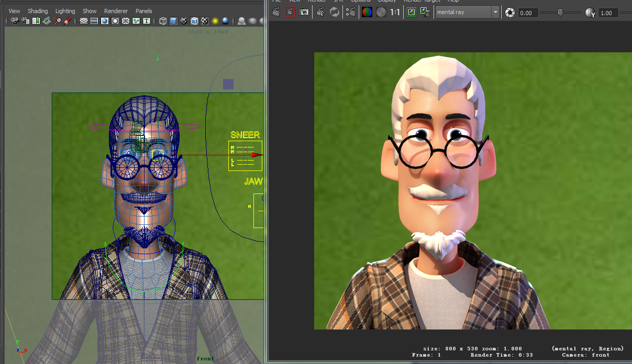Toggle the Gate Mask button
The width and height of the screenshot is (632, 364).
click(115, 21)
